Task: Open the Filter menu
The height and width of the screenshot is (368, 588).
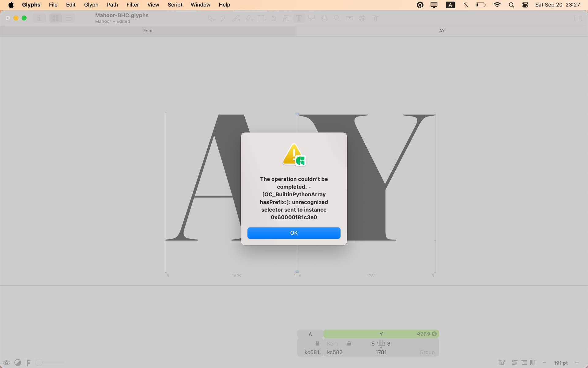Action: coord(133,5)
